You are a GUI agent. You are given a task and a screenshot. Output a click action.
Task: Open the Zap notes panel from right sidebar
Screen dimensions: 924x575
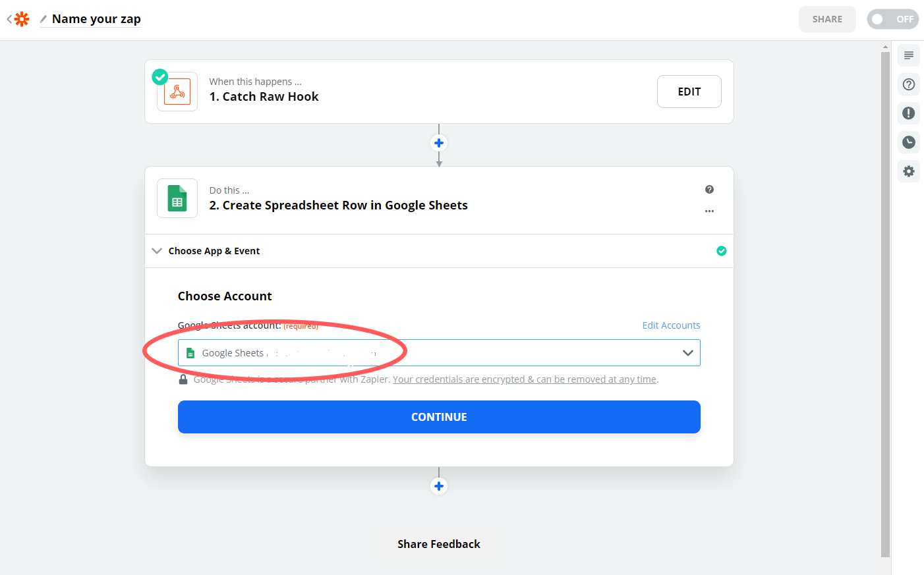[908, 55]
